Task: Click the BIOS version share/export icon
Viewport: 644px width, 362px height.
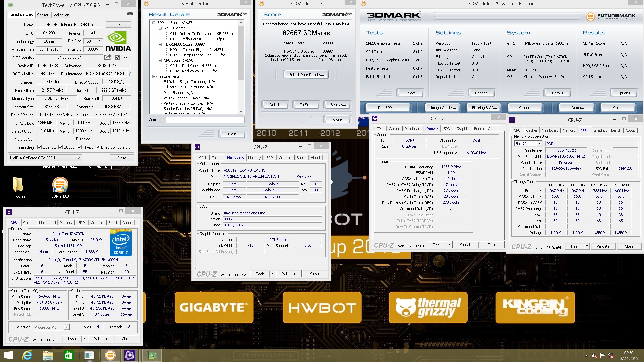Action: [x=108, y=57]
